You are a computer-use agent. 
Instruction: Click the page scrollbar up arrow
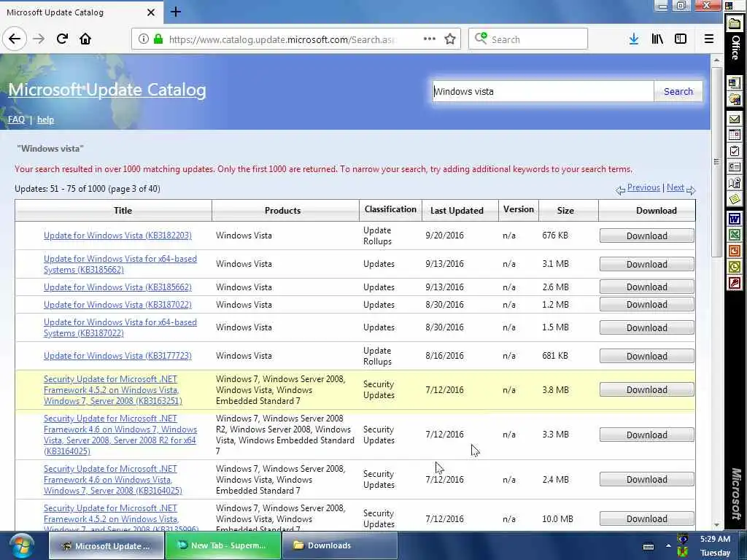[716, 60]
